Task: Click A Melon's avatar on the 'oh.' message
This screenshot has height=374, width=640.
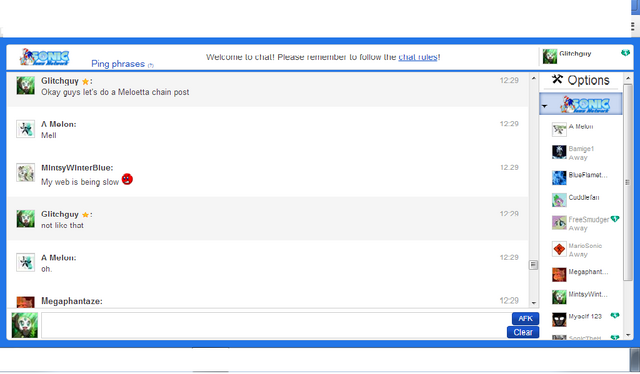Action: pyautogui.click(x=25, y=263)
